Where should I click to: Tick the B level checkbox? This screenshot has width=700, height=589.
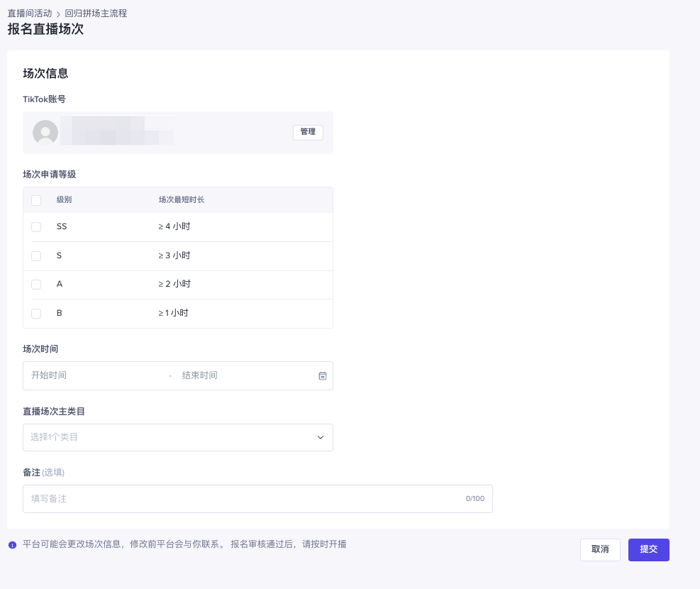coord(36,313)
